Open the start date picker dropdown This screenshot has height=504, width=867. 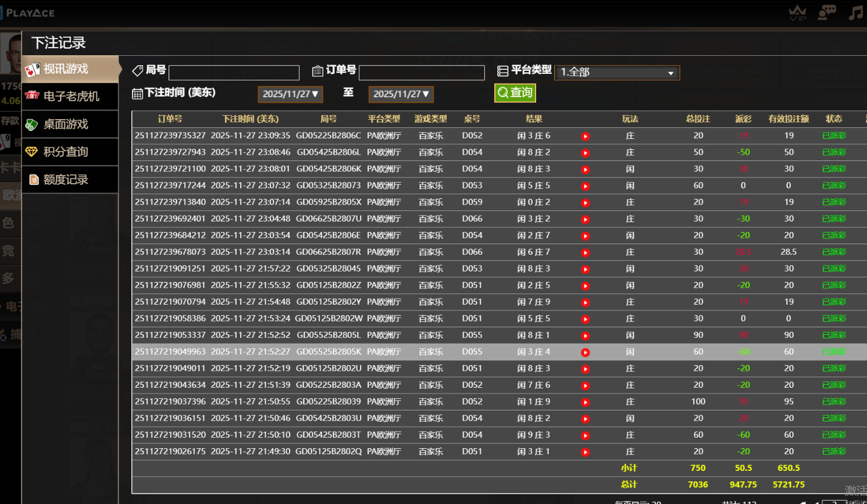tap(290, 94)
